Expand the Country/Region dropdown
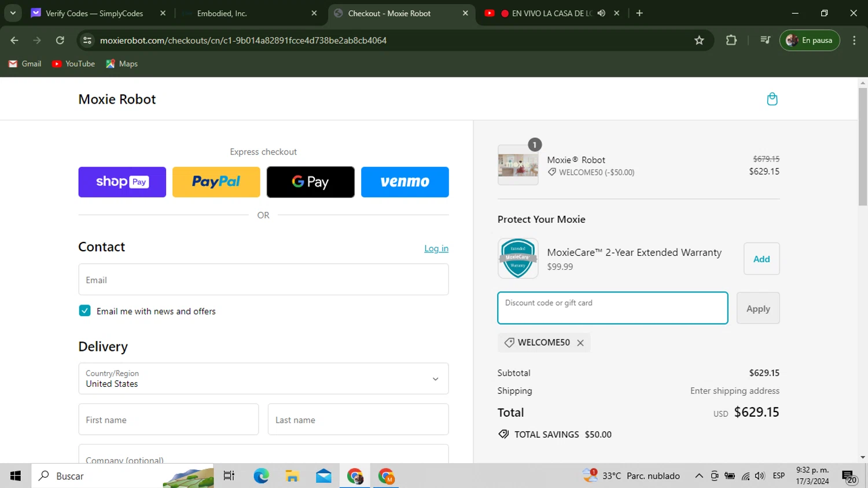This screenshot has width=868, height=488. coord(263,379)
